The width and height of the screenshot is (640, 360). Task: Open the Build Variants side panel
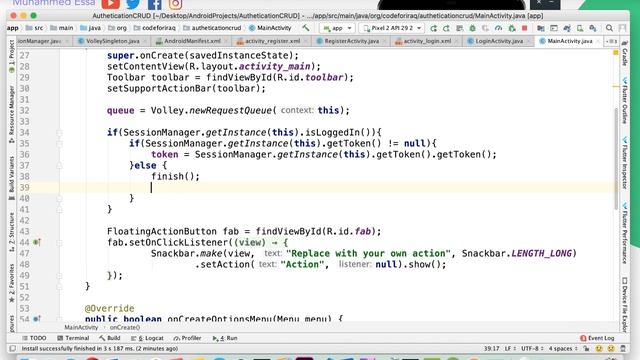pyautogui.click(x=11, y=178)
